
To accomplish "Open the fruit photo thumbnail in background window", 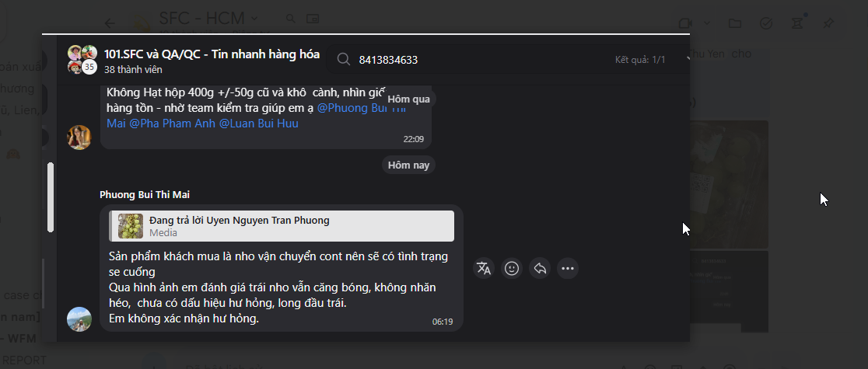I will (729, 184).
